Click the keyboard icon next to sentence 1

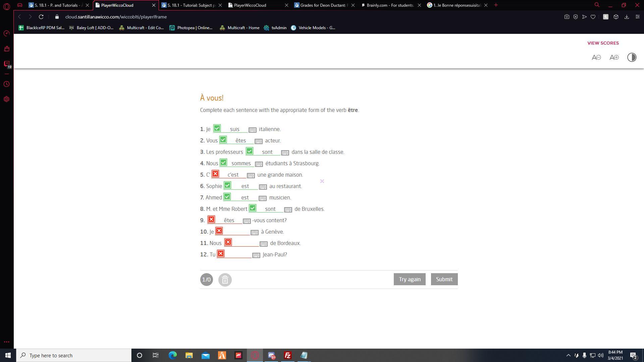[x=252, y=129]
